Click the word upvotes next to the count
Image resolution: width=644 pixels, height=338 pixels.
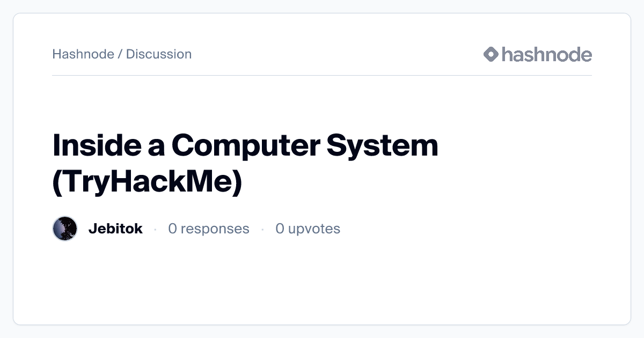pyautogui.click(x=314, y=229)
